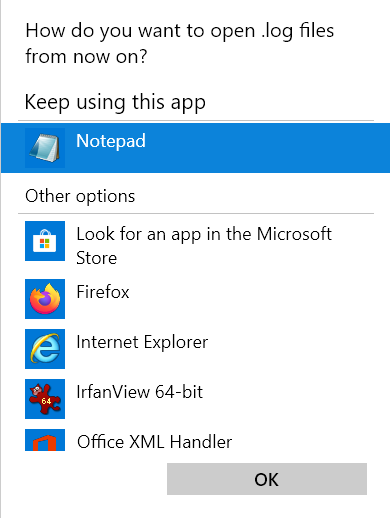Click the Notepad label text
This screenshot has width=390, height=518.
(111, 141)
